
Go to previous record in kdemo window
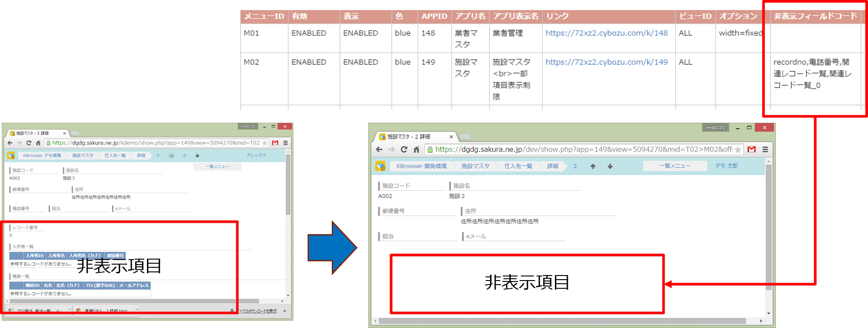pyautogui.click(x=184, y=156)
